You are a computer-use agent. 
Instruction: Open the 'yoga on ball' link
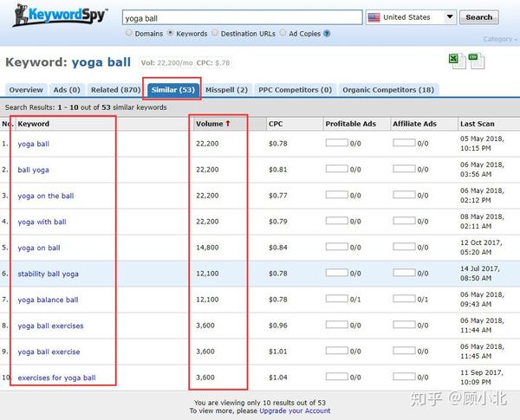pos(39,248)
